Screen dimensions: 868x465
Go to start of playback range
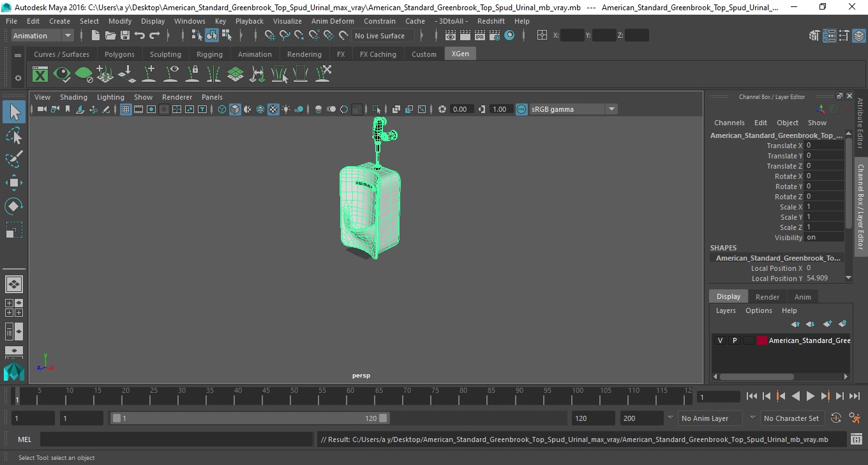[752, 396]
